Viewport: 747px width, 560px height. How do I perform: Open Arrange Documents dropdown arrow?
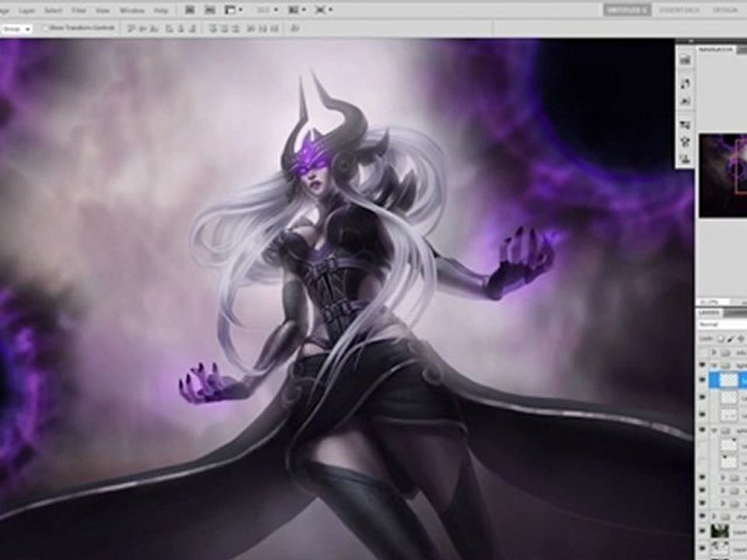point(303,9)
